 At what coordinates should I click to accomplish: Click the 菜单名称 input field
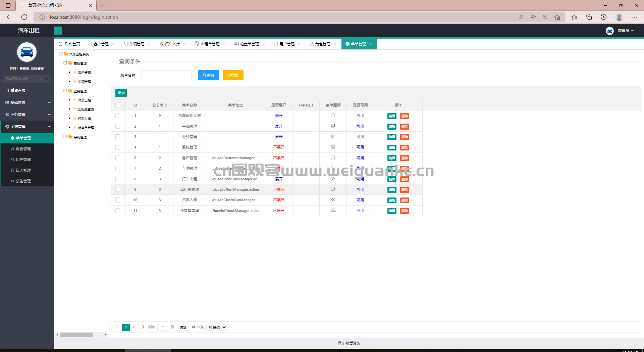point(166,75)
